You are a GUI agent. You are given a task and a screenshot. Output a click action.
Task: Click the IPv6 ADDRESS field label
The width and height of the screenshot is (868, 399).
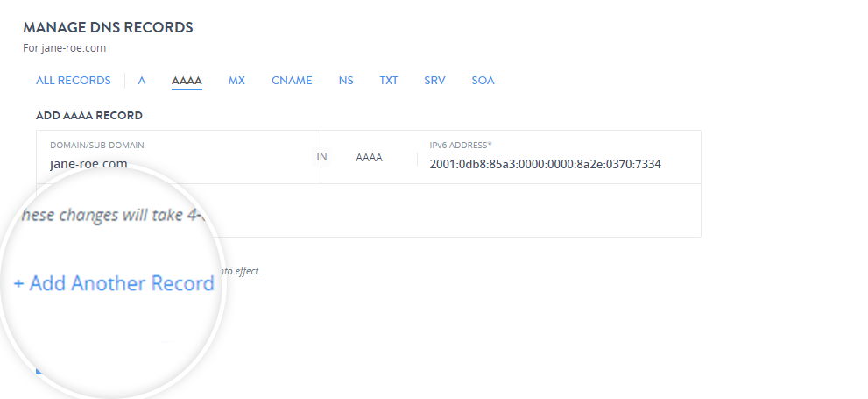[461, 145]
